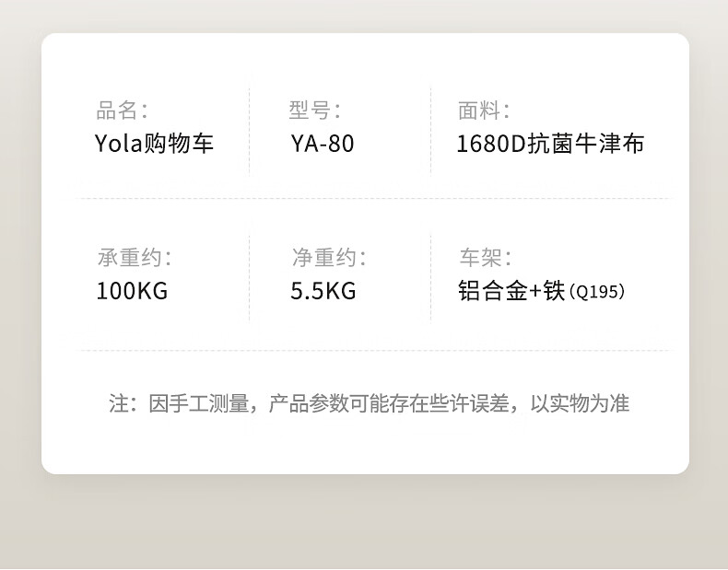Click the 品名 label
728x570 pixels.
click(x=122, y=111)
